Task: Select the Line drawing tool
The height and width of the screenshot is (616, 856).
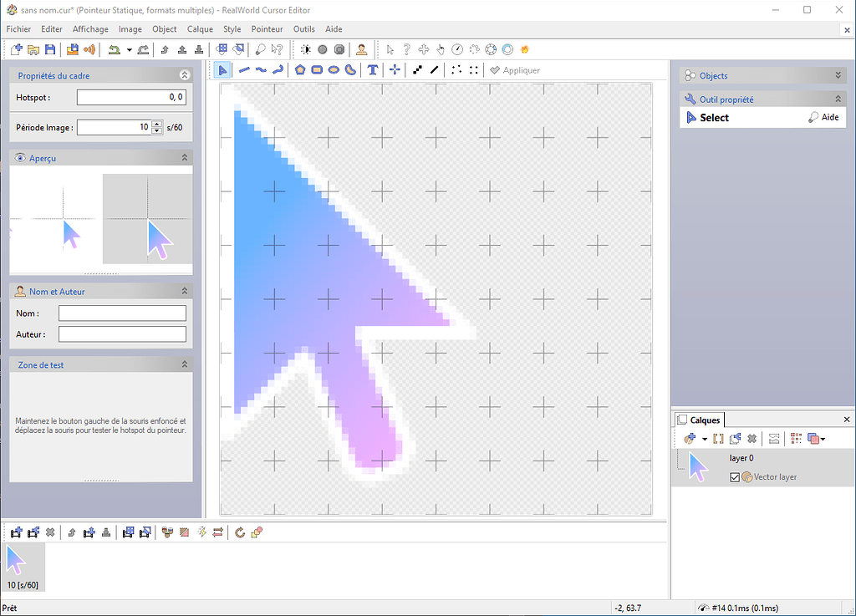Action: pyautogui.click(x=244, y=70)
